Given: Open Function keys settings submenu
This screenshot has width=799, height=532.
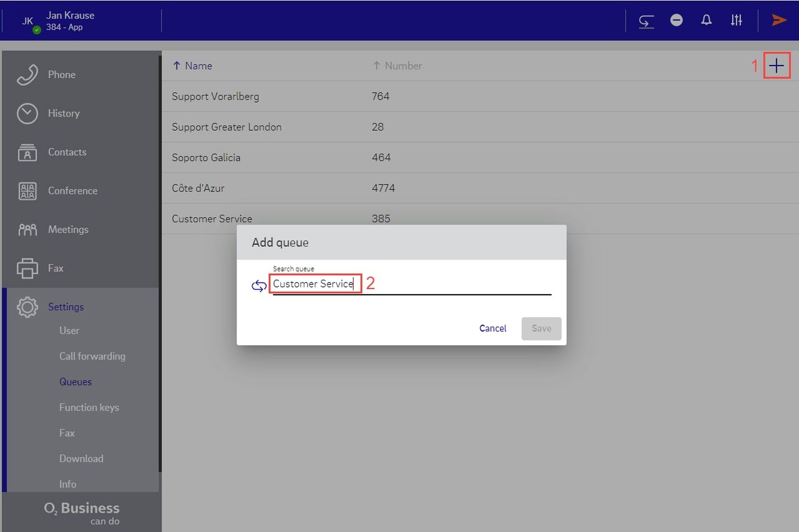Looking at the screenshot, I should click(89, 407).
